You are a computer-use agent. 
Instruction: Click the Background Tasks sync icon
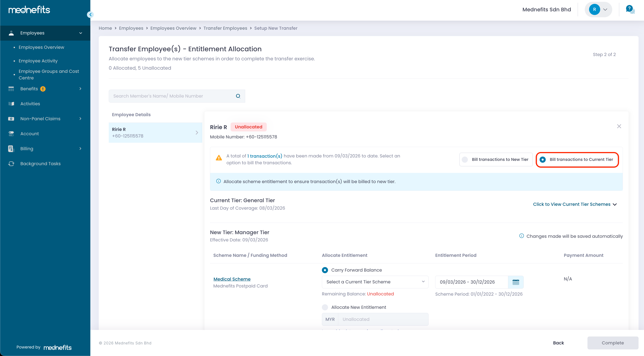11,164
